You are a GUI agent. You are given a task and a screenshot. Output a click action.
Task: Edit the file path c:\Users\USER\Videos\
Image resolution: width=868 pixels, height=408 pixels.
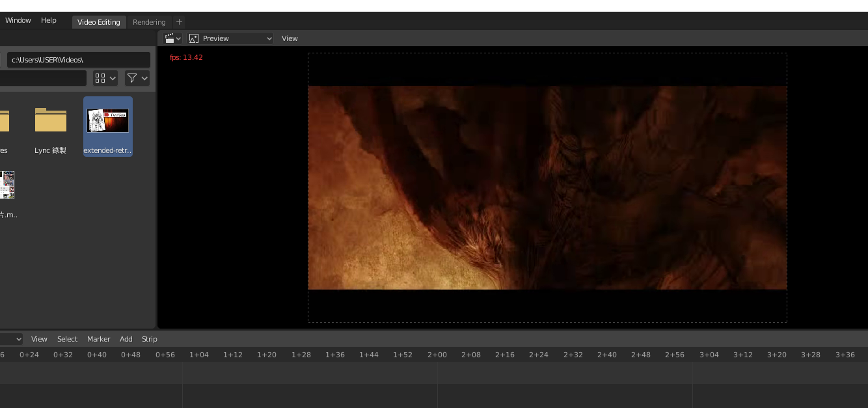click(x=79, y=60)
